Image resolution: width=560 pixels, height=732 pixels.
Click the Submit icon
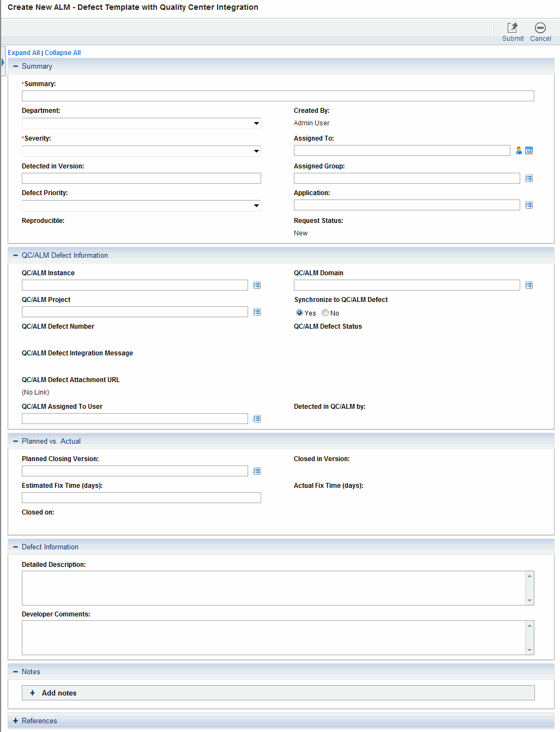pyautogui.click(x=512, y=28)
